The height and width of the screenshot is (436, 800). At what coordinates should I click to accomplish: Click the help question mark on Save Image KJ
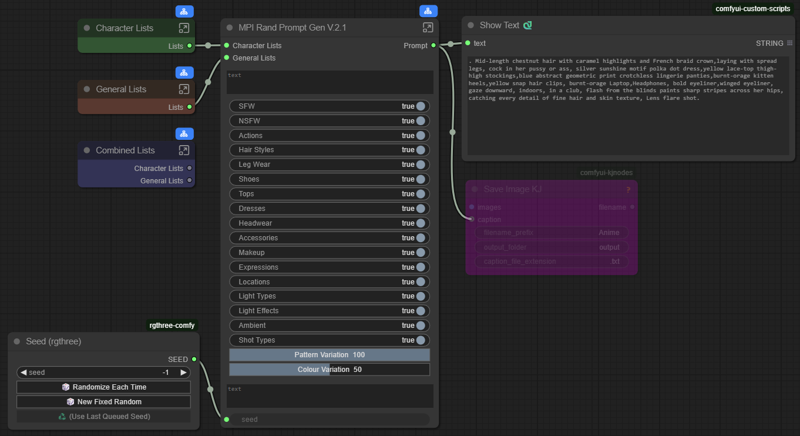pyautogui.click(x=628, y=189)
